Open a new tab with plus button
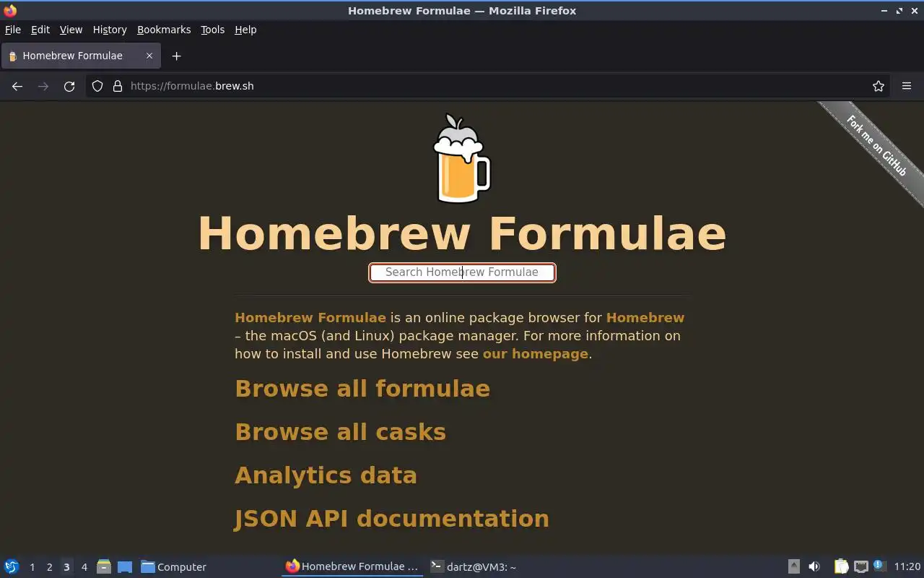 click(x=176, y=56)
